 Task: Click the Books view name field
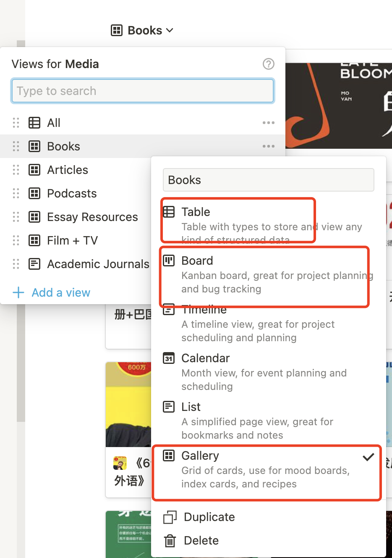coord(268,180)
